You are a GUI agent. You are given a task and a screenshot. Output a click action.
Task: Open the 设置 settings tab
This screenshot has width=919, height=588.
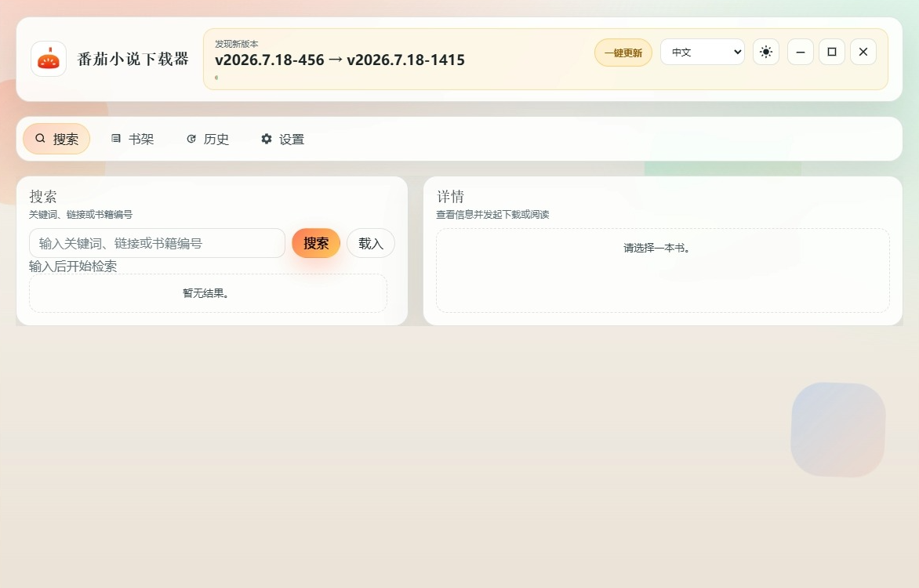pos(282,139)
